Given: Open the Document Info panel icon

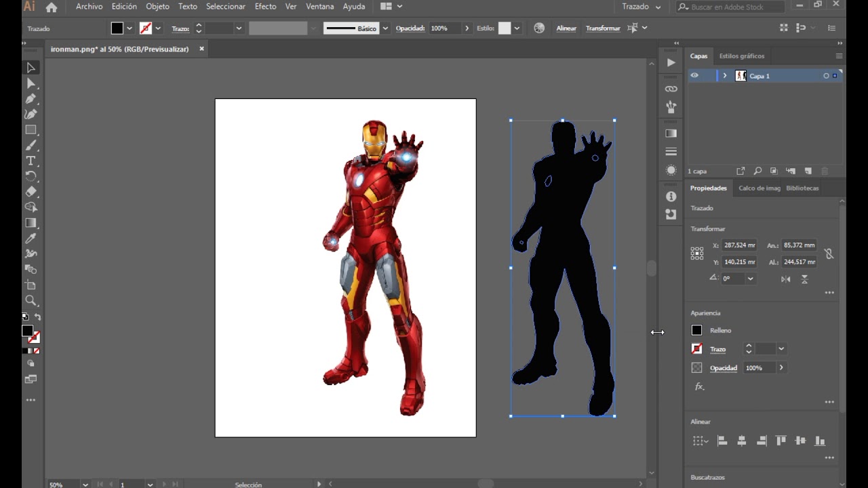Looking at the screenshot, I should coord(671,197).
